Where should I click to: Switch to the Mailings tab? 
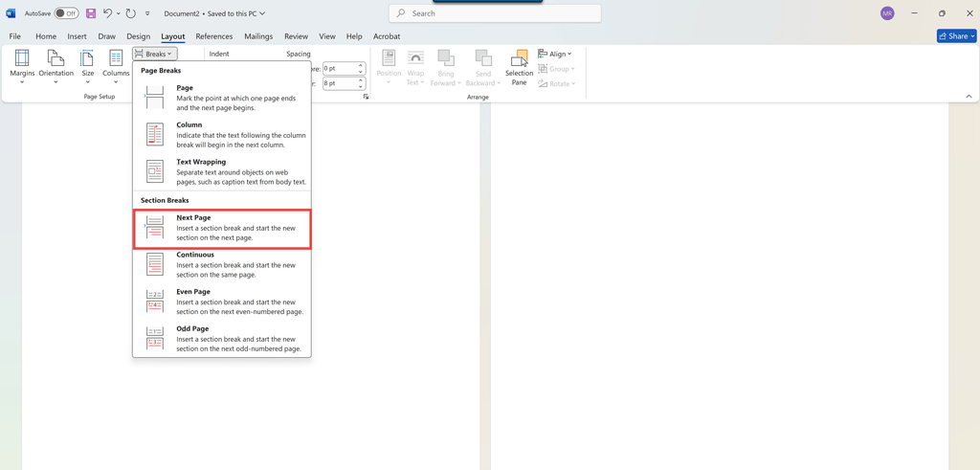coord(258,36)
